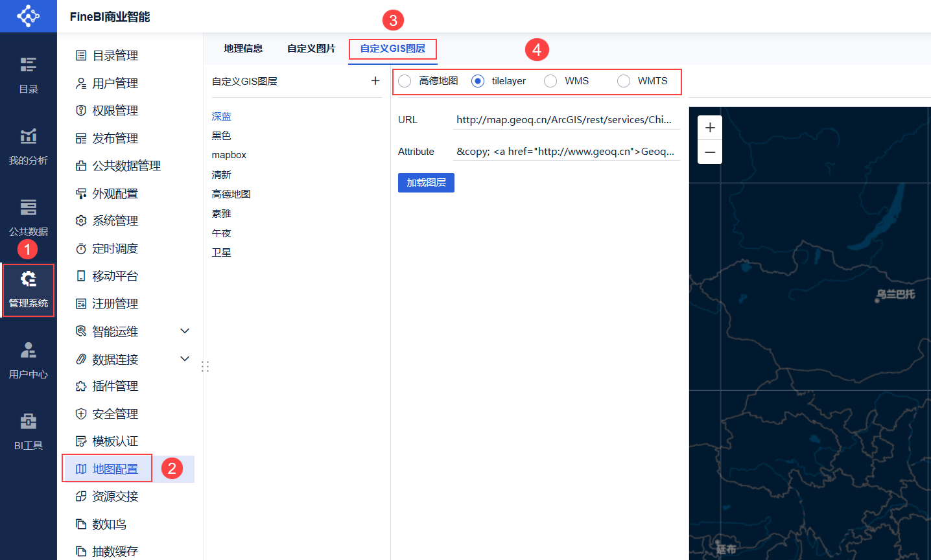Click the 智能运维 icon
The height and width of the screenshot is (560, 931).
click(81, 331)
